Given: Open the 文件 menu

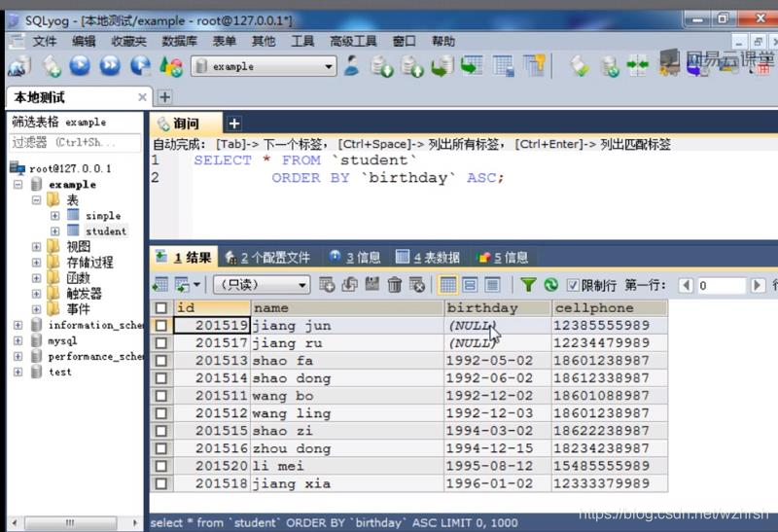Looking at the screenshot, I should pyautogui.click(x=45, y=41).
